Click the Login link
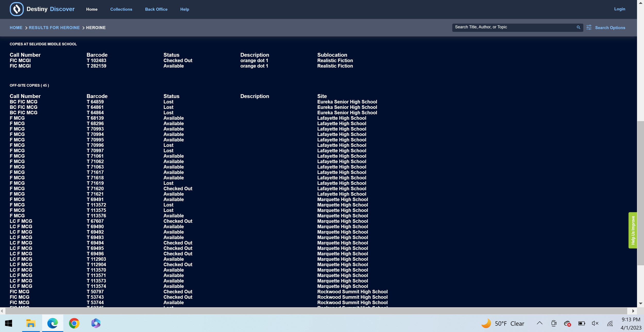 tap(620, 9)
